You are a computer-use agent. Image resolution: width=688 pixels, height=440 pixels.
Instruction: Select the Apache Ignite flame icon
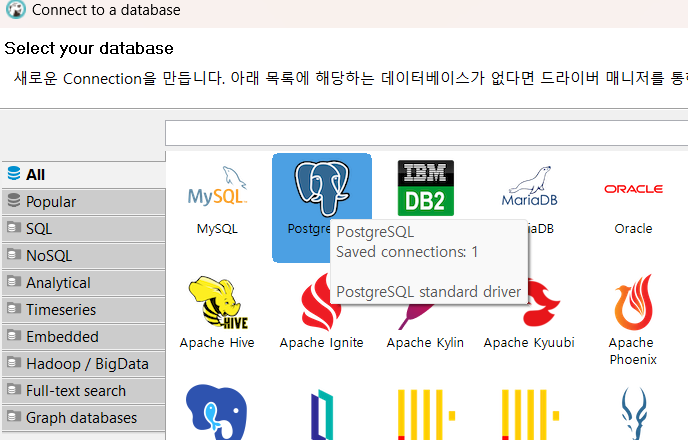321,302
